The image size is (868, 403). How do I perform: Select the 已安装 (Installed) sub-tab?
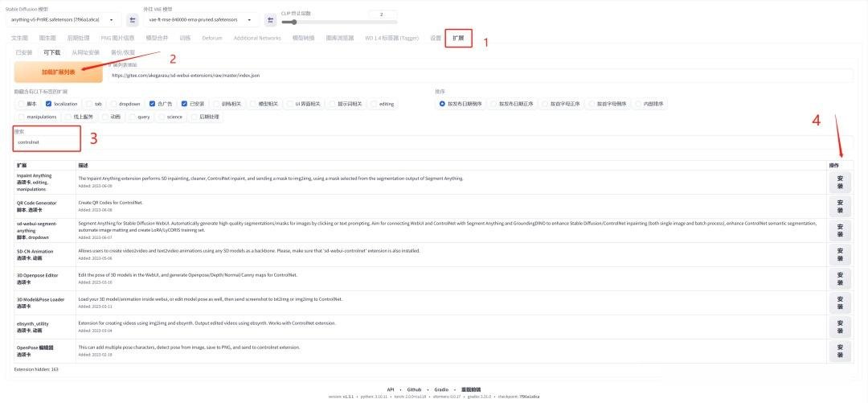click(x=24, y=52)
